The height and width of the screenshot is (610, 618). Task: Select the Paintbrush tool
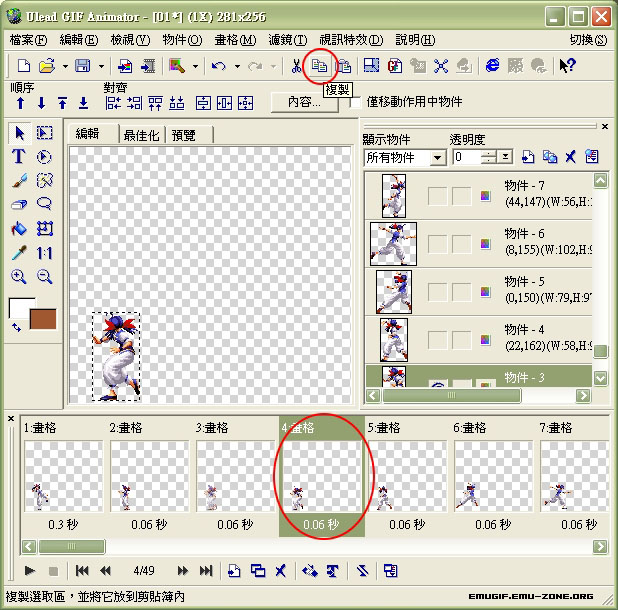click(19, 180)
